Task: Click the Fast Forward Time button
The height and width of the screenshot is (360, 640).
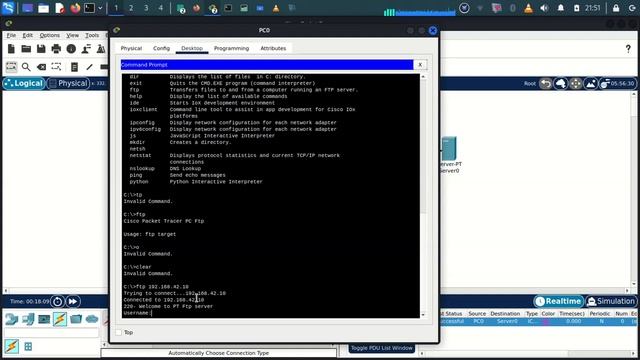Action: (73, 302)
